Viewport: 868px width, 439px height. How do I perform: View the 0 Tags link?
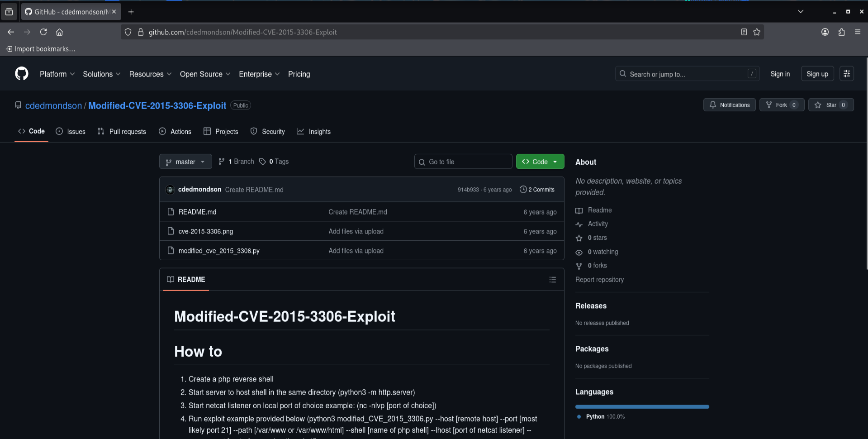click(274, 162)
